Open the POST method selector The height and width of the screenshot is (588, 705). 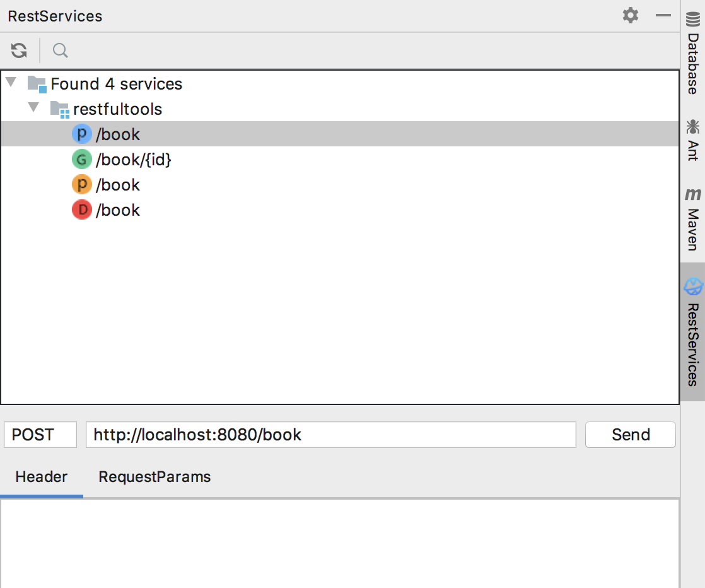coord(40,435)
